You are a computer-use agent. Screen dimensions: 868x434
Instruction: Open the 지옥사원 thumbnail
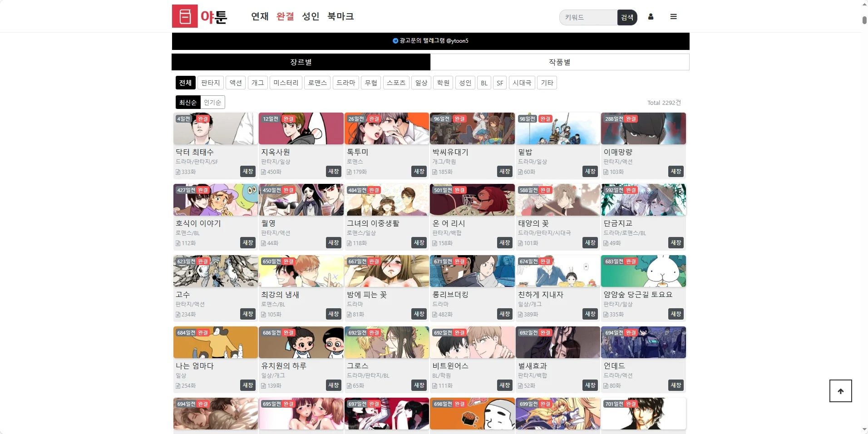[x=301, y=128]
